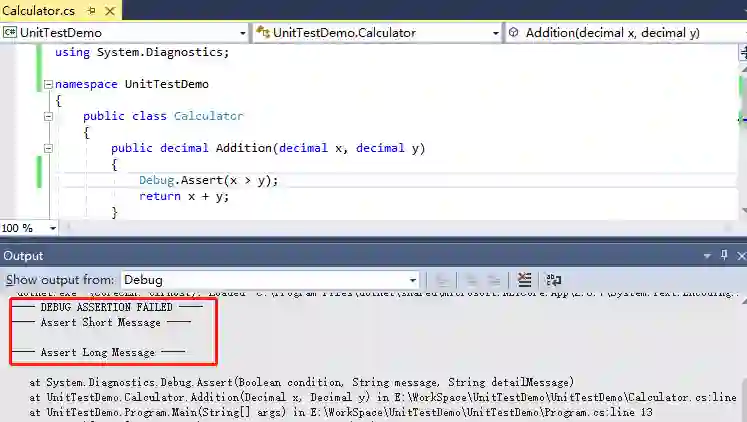Viewport: 747px width, 422px height.
Task: Click the editor vertical scrollbar down arrow
Action: [744, 210]
